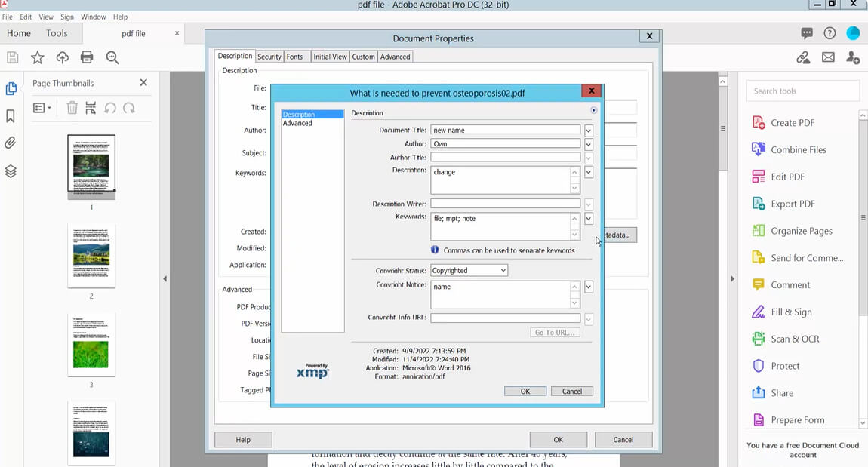Open the Attachments paperclip panel icon
868x467 pixels.
tap(11, 143)
